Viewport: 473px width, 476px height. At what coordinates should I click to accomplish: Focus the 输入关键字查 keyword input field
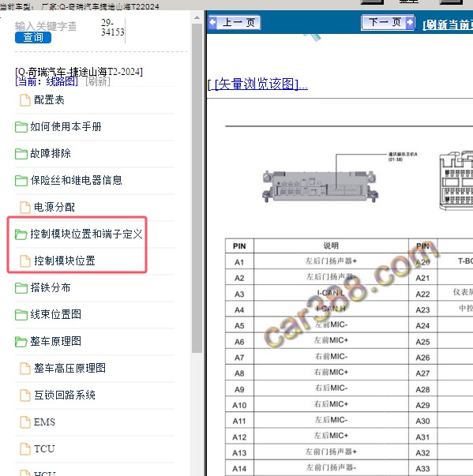[x=46, y=26]
